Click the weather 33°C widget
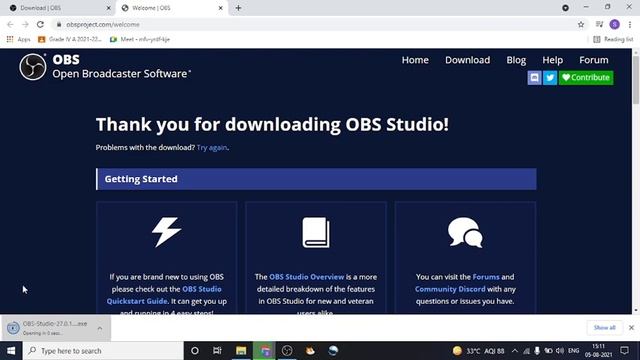Screen dimensions: 640x360 click(x=478, y=351)
